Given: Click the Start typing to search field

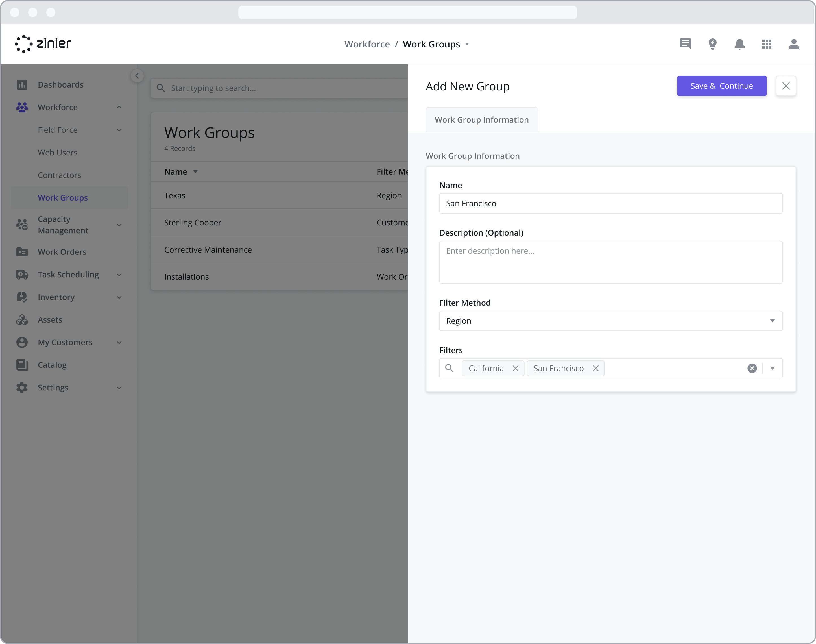Looking at the screenshot, I should (x=279, y=88).
